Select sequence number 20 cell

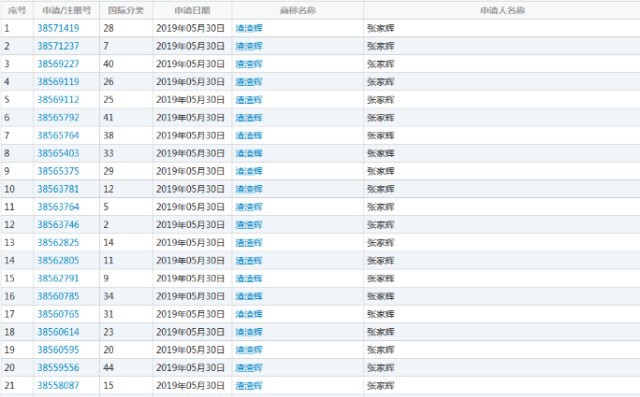pyautogui.click(x=17, y=368)
